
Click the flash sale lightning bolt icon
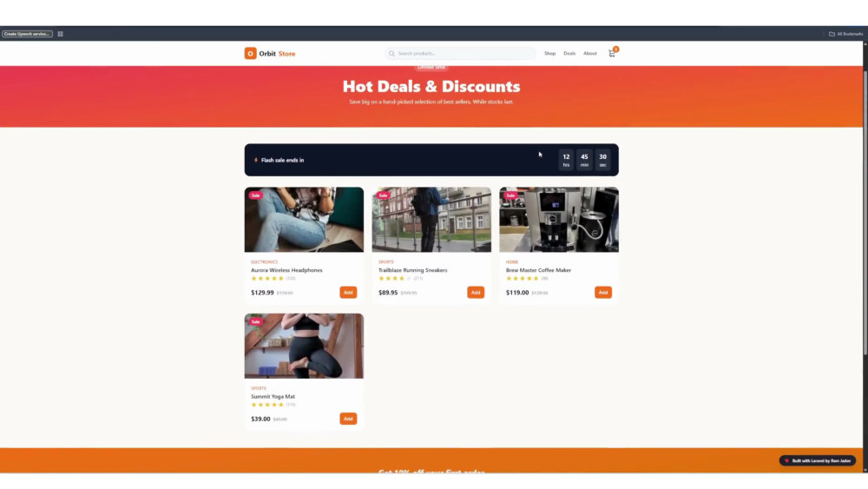256,160
